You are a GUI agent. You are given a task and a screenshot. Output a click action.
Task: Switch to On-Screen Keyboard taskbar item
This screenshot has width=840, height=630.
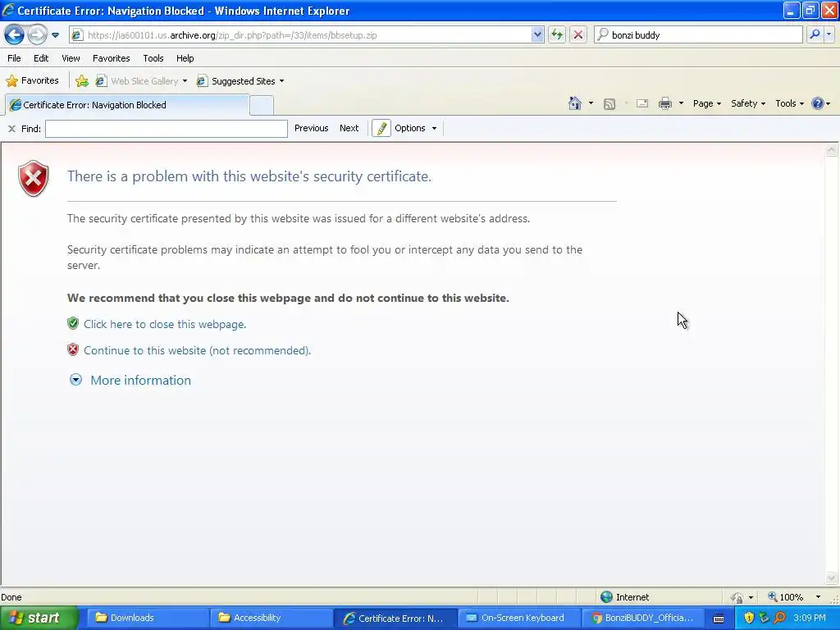coord(519,618)
